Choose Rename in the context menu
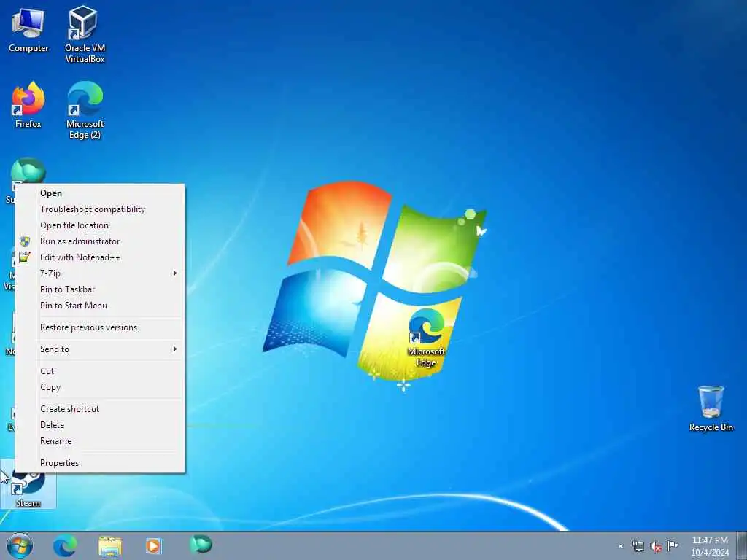The height and width of the screenshot is (560, 747). [100, 441]
